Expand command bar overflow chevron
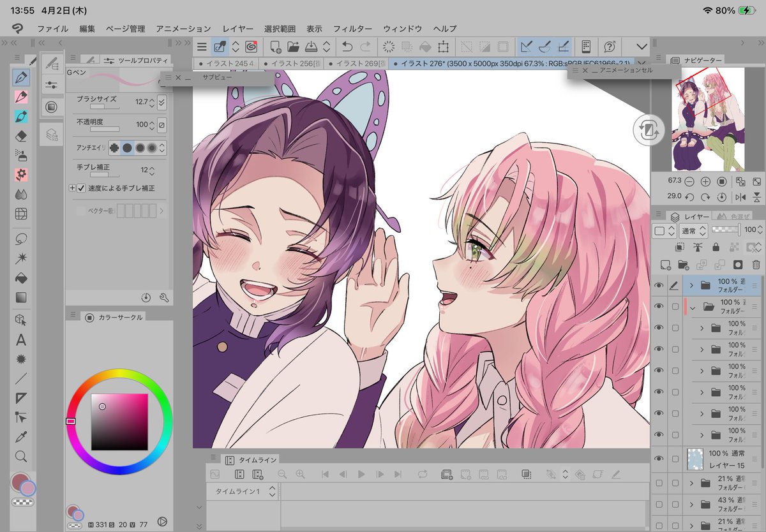766x532 pixels. point(642,46)
